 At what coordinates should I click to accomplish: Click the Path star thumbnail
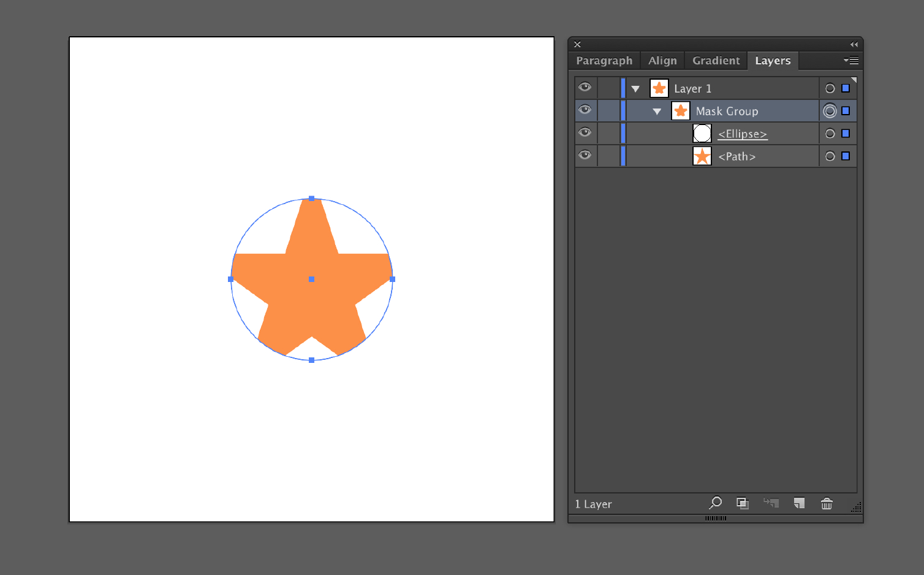702,156
